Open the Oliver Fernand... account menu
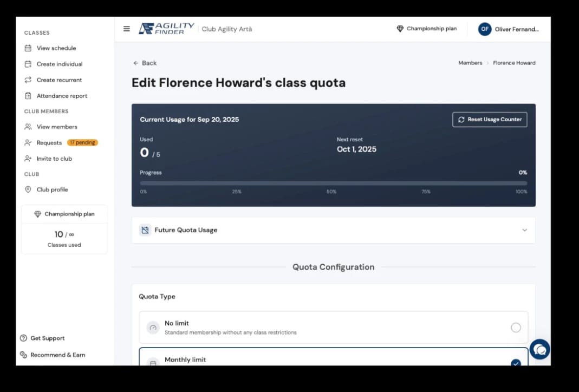 click(509, 29)
